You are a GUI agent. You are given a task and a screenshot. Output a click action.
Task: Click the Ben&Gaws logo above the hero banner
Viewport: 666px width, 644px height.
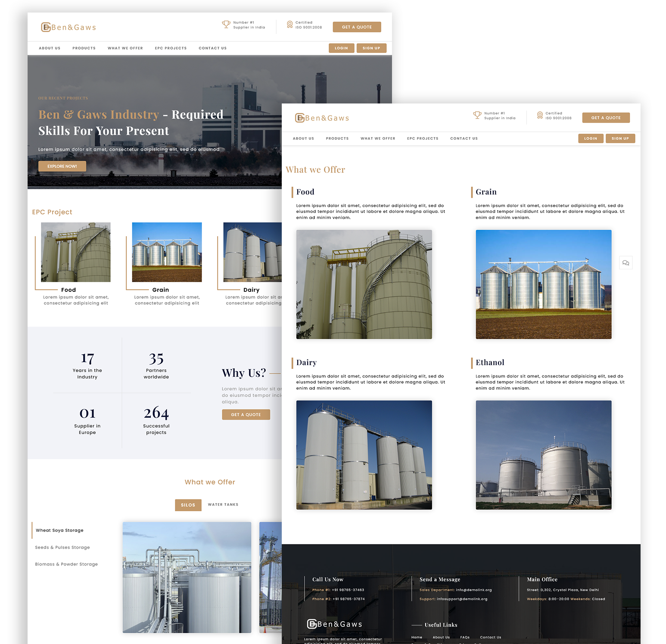[68, 27]
